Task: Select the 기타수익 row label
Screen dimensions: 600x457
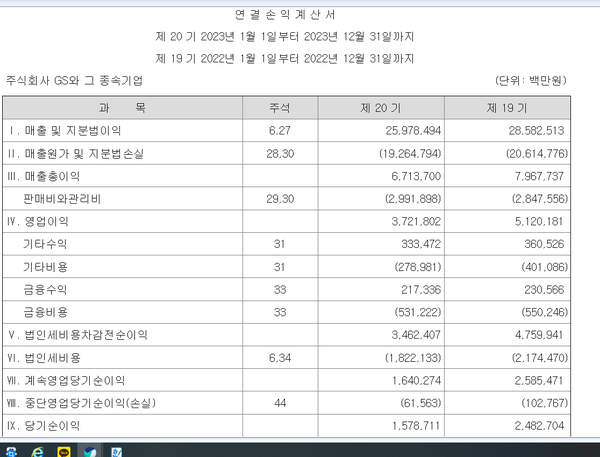Action: tap(45, 244)
